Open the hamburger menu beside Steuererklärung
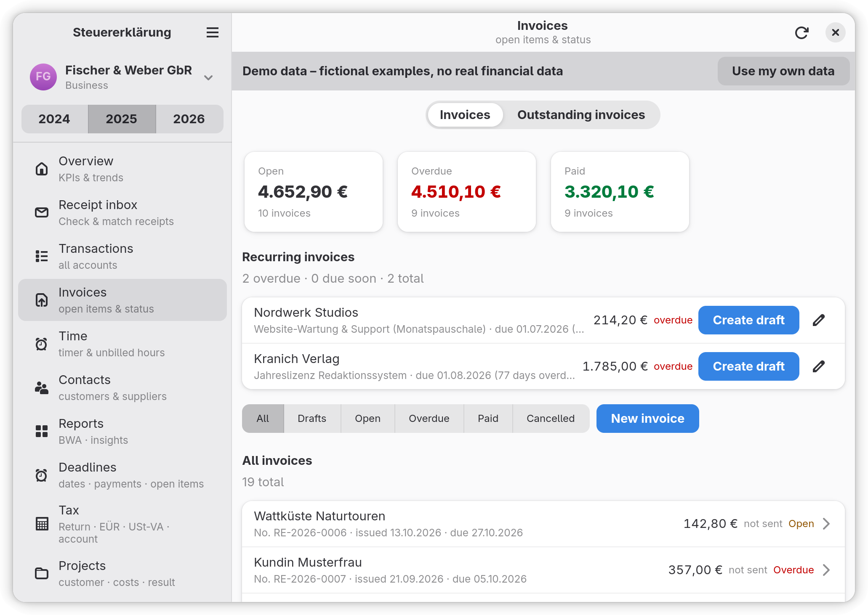868x615 pixels. click(x=213, y=32)
